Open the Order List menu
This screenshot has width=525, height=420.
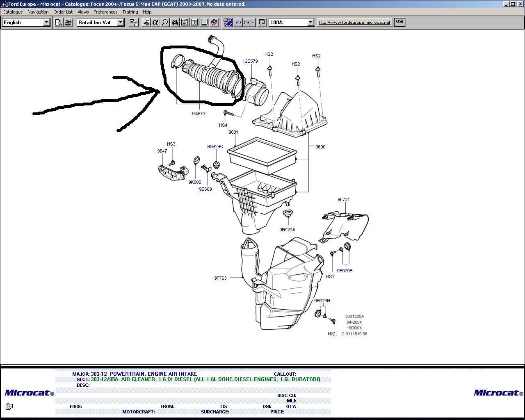[63, 12]
